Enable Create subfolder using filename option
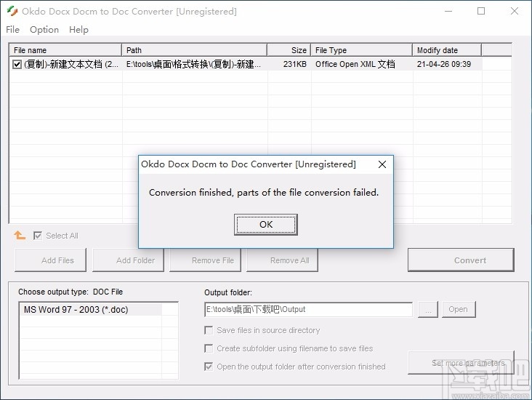 tap(209, 348)
